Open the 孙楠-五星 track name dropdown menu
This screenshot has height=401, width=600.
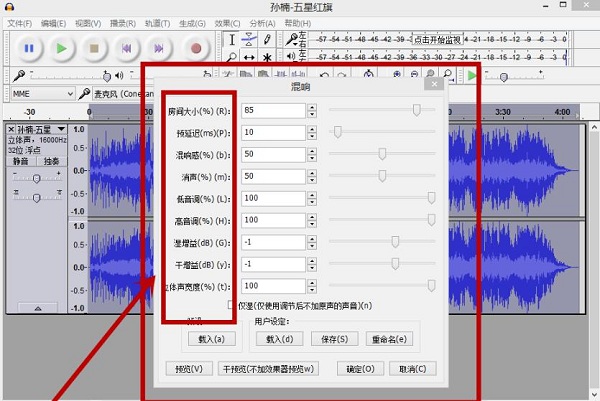pos(60,130)
